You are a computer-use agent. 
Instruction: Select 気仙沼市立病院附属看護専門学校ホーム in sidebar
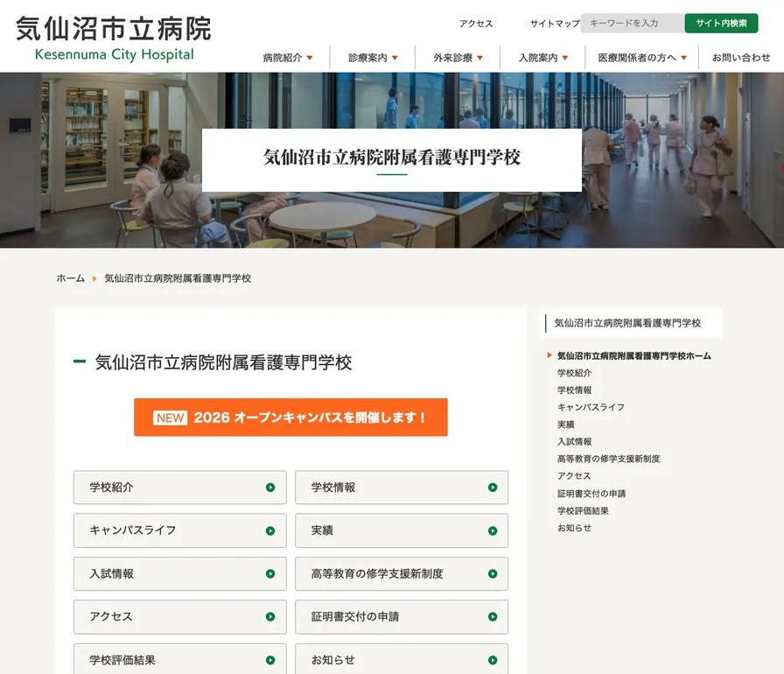pos(634,356)
